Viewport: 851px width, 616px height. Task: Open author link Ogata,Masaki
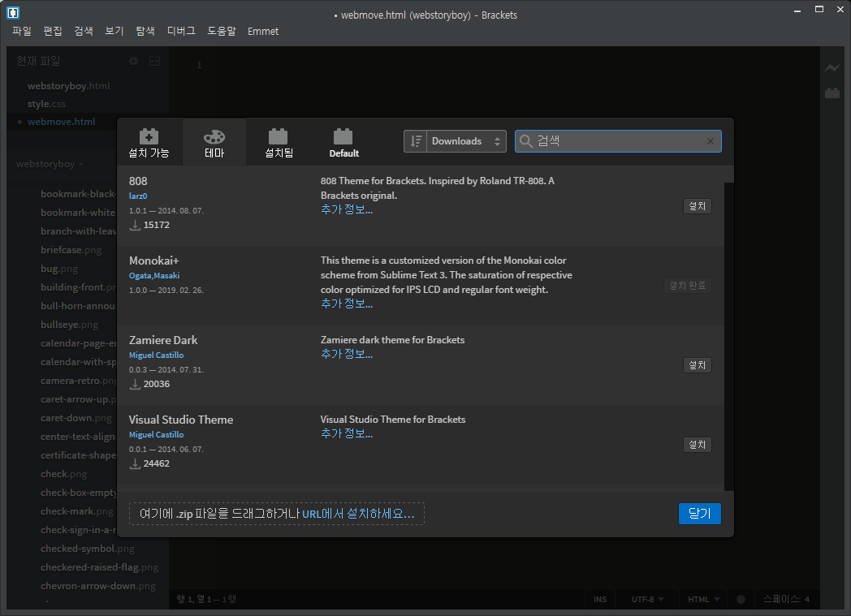coord(154,275)
